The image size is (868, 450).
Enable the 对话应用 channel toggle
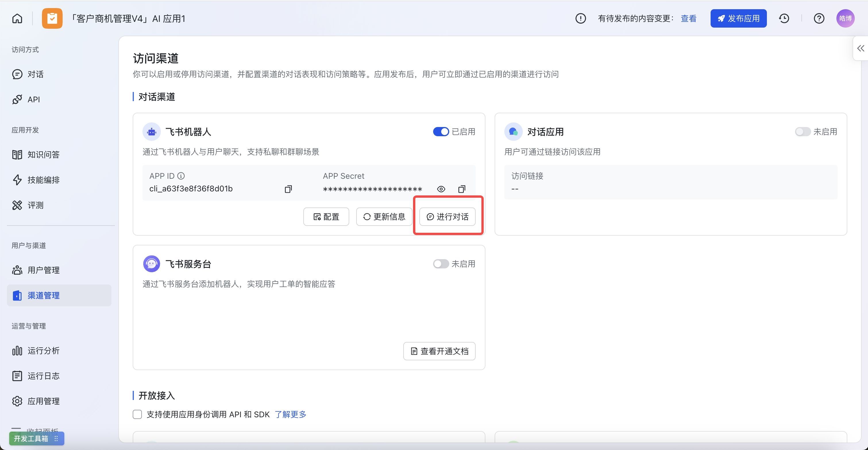803,131
